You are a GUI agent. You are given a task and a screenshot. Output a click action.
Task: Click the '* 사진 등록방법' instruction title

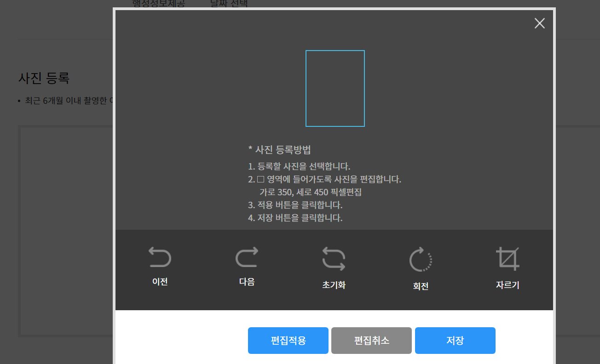(279, 149)
